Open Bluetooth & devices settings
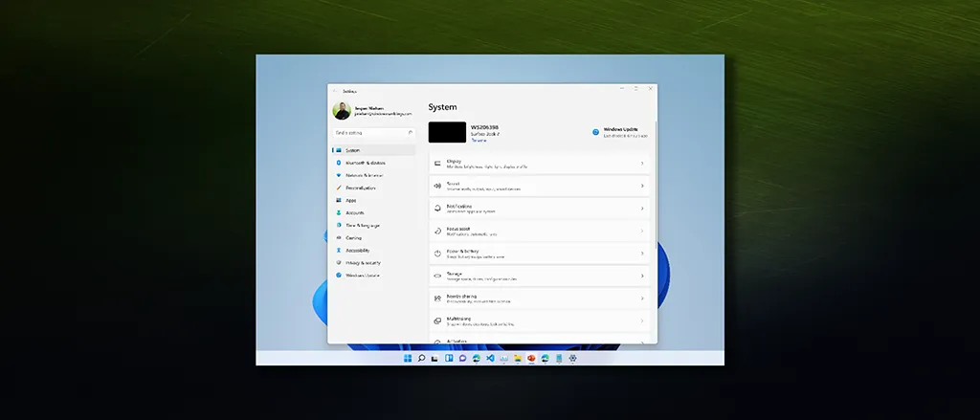This screenshot has height=420, width=980. pyautogui.click(x=374, y=163)
